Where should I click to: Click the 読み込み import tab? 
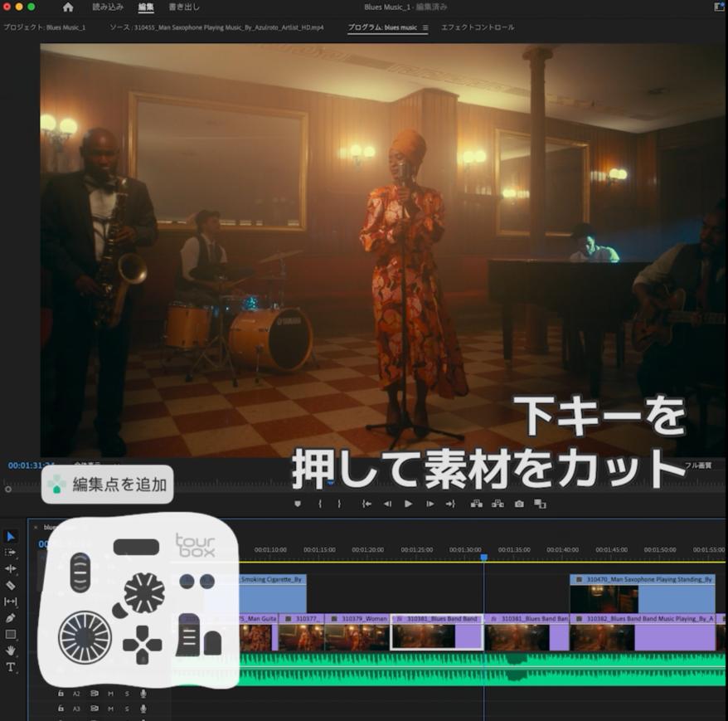[108, 7]
